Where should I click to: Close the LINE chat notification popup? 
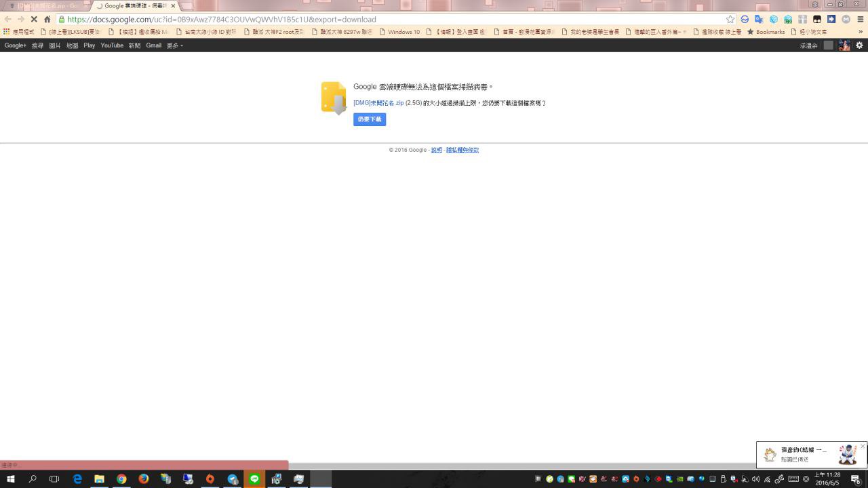coord(863,447)
